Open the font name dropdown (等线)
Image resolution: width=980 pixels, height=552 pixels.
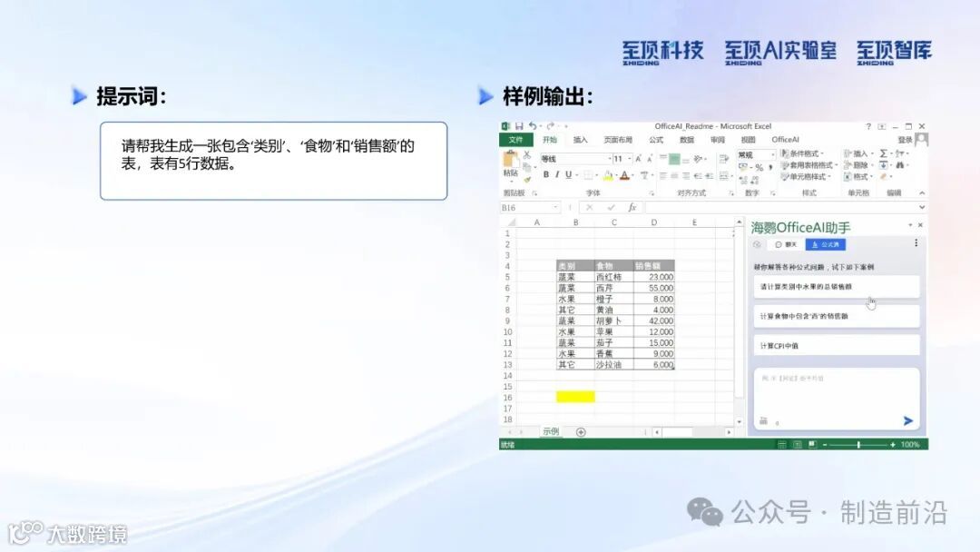[x=610, y=159]
